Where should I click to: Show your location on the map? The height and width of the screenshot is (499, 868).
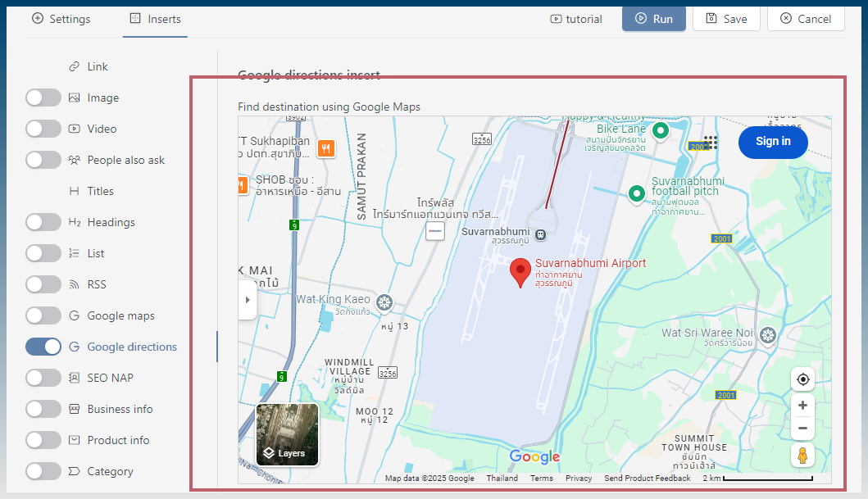(x=802, y=379)
